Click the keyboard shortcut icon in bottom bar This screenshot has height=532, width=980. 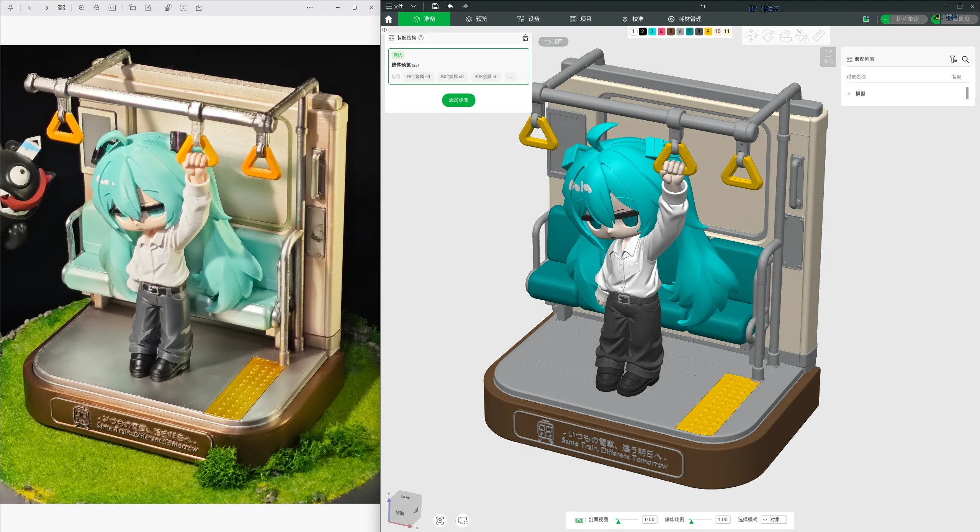click(579, 520)
